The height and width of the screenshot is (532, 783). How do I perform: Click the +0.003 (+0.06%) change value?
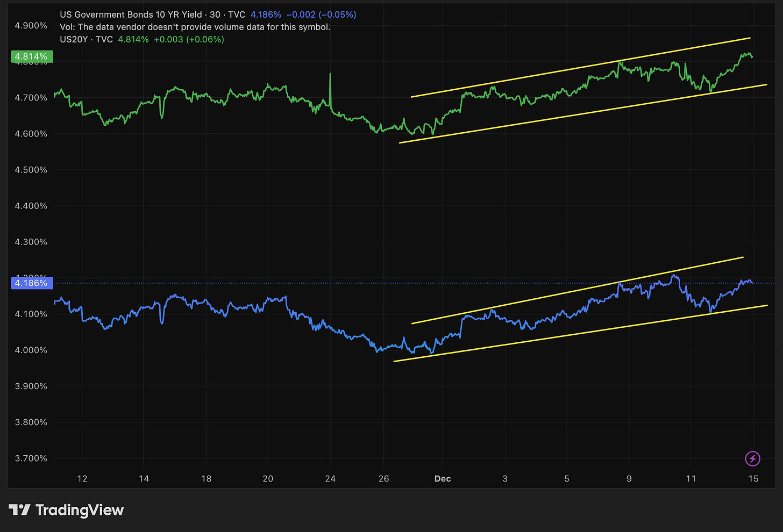(x=189, y=39)
